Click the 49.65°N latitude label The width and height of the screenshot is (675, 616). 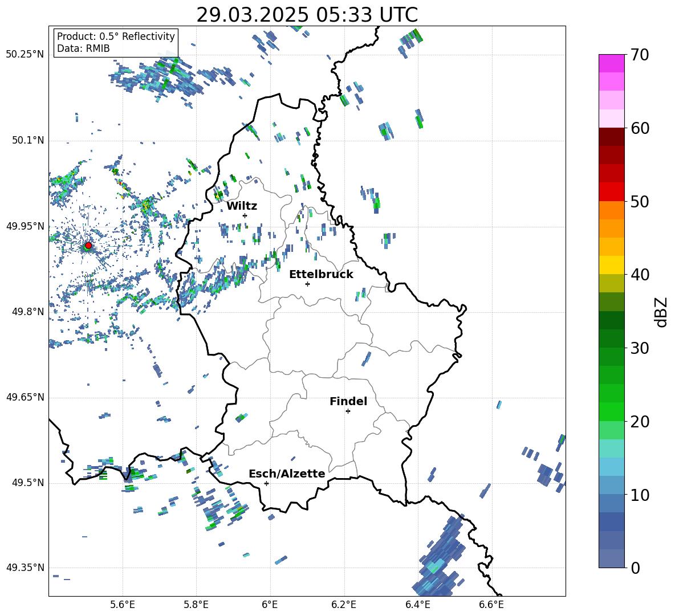click(25, 397)
